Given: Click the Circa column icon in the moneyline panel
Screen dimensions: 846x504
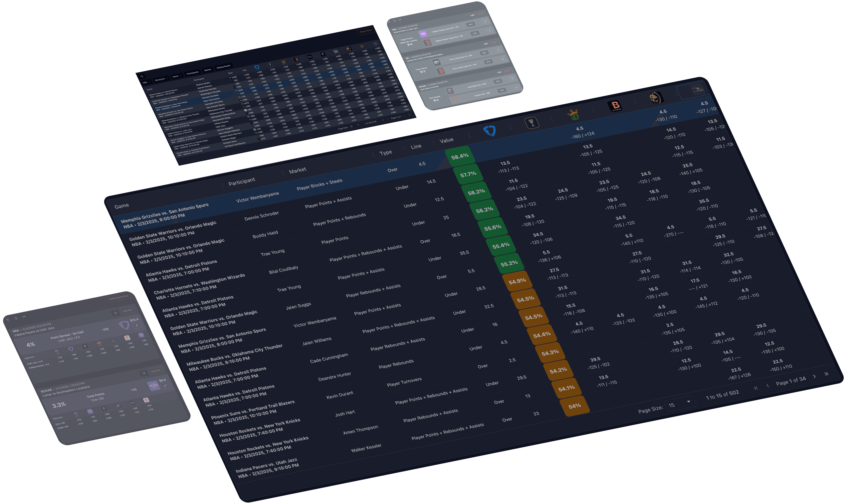Looking at the screenshot, I should tap(310, 57).
